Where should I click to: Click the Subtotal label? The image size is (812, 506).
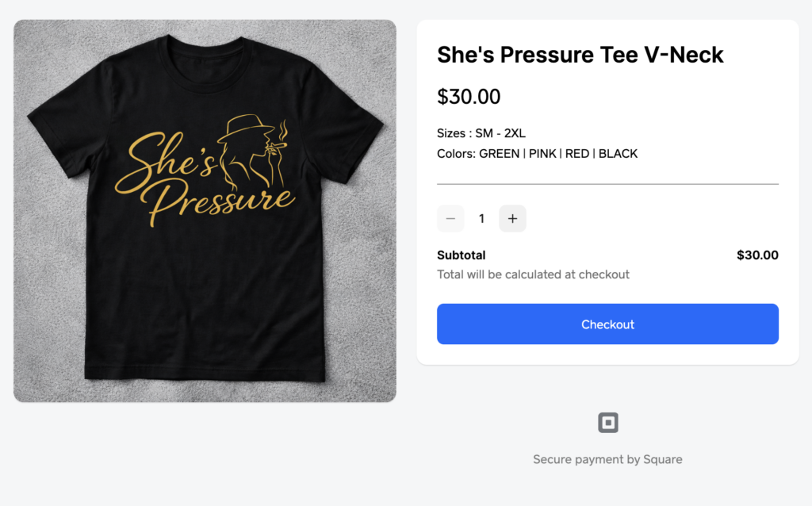462,255
